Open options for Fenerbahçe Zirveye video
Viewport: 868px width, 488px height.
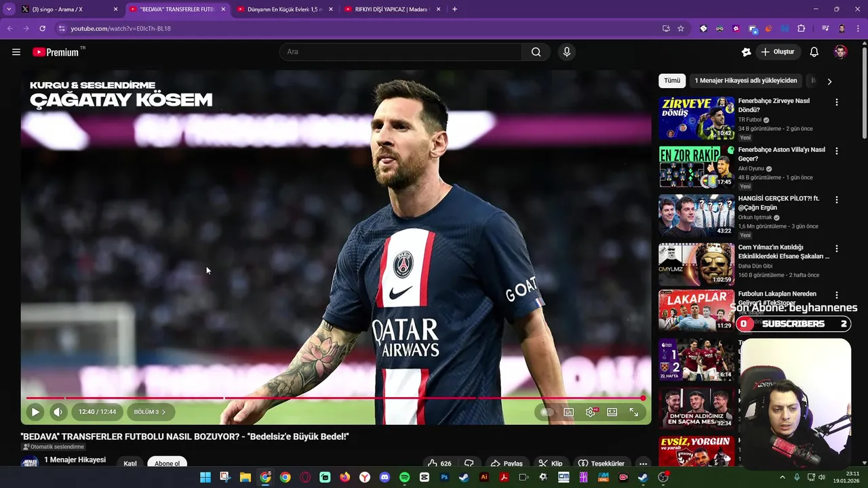point(836,102)
